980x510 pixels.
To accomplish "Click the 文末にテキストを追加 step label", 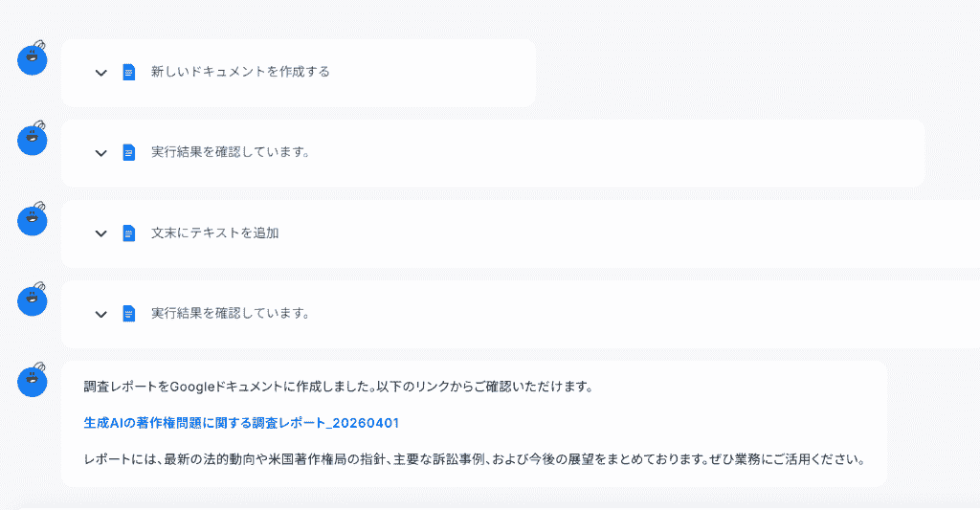I will (x=214, y=233).
